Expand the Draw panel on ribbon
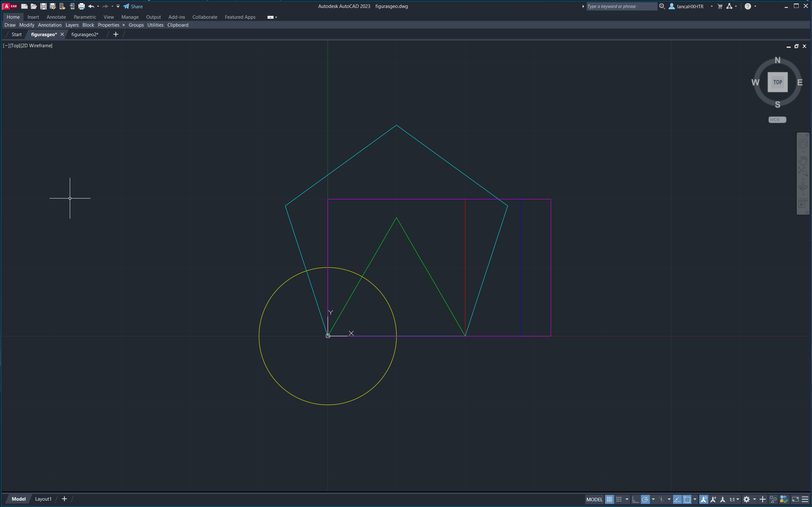This screenshot has height=507, width=812. [10, 25]
